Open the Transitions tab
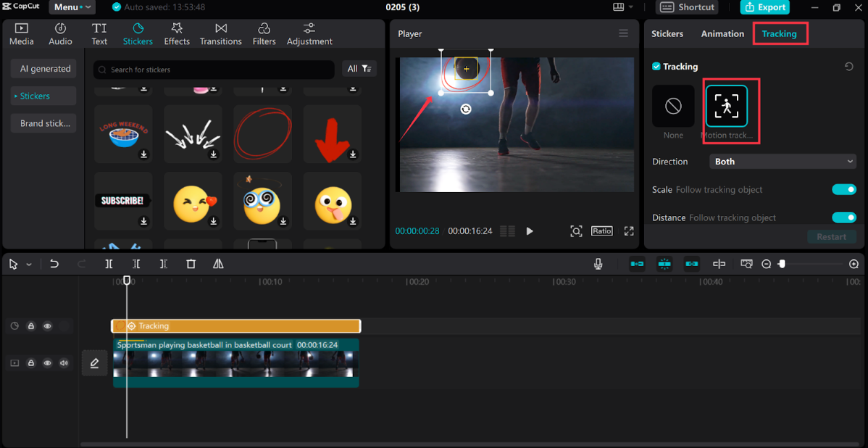Screen dimensions: 868x448 tap(221, 34)
